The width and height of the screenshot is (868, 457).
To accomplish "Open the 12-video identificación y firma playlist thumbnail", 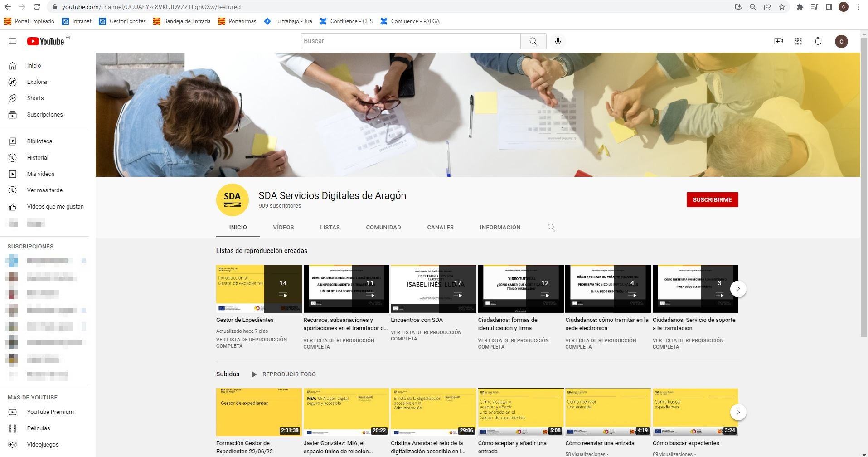I will tap(521, 289).
